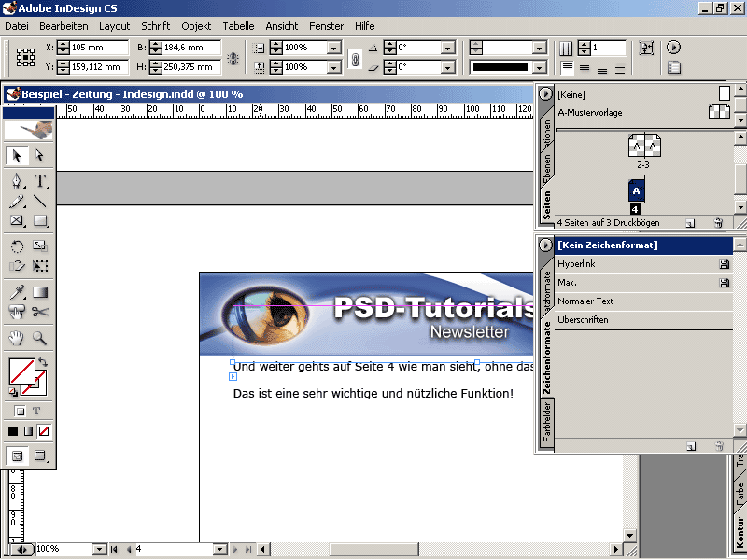Switch to the Farbfelder tab

point(546,422)
